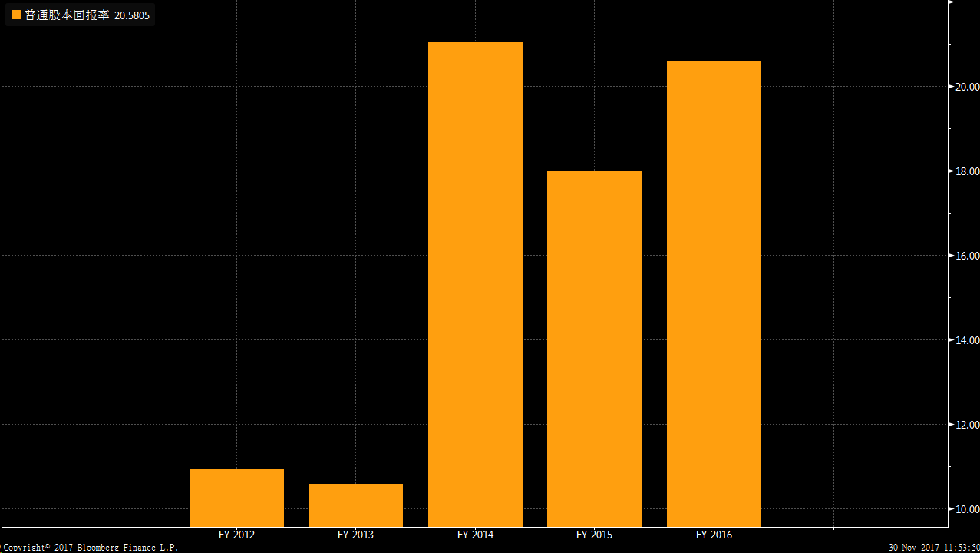Screen dimensions: 980x553
Task: Click the tallest bar for FY 2014
Action: click(x=475, y=284)
